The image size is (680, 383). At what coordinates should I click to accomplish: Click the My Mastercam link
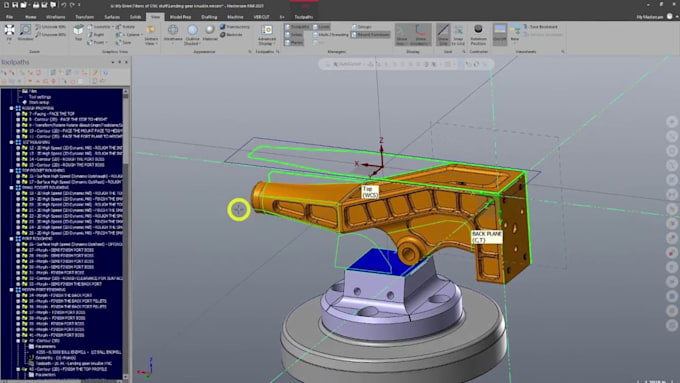pyautogui.click(x=650, y=17)
